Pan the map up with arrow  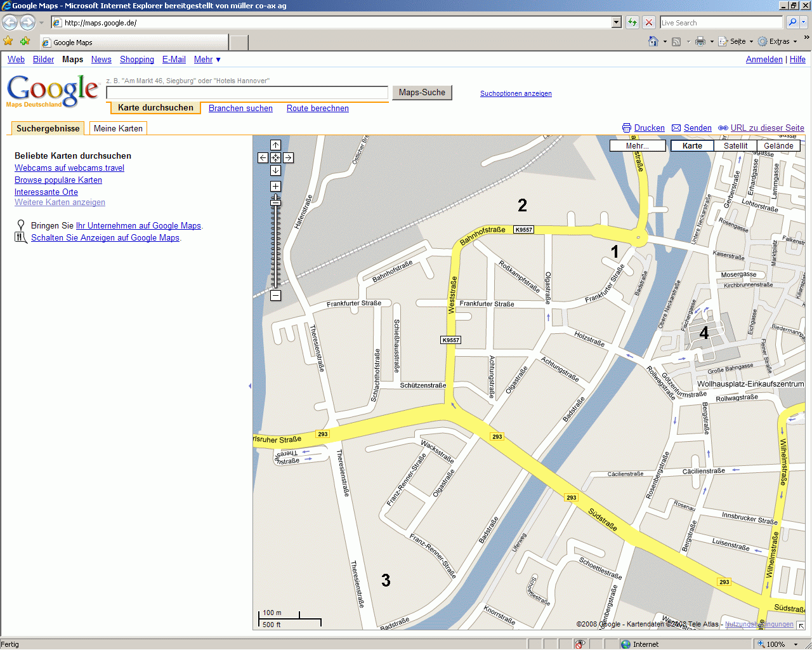tap(275, 145)
